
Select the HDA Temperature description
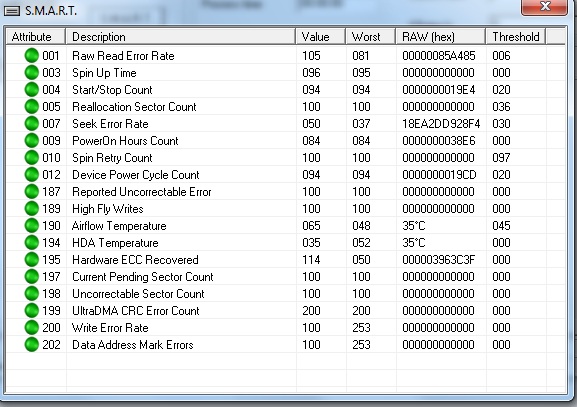point(115,243)
